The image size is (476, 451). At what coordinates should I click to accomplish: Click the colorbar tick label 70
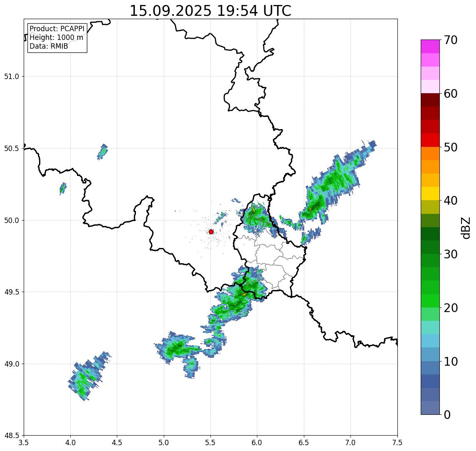point(450,40)
